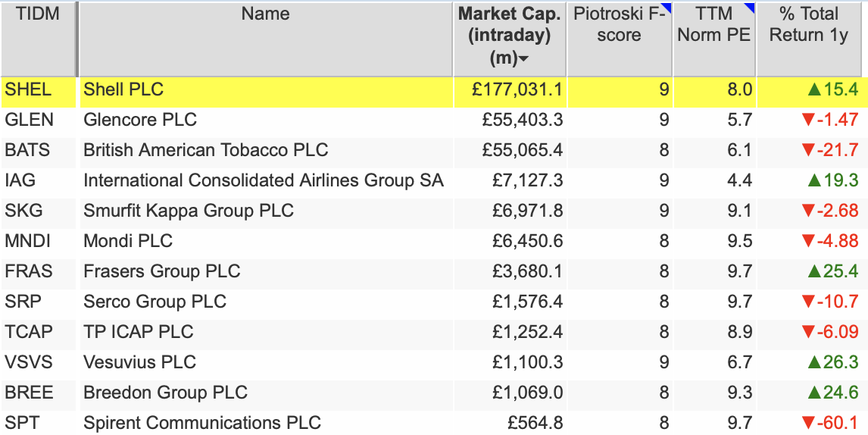Open the GLEN ticker symbol
Image resolution: width=868 pixels, height=435 pixels.
[30, 120]
